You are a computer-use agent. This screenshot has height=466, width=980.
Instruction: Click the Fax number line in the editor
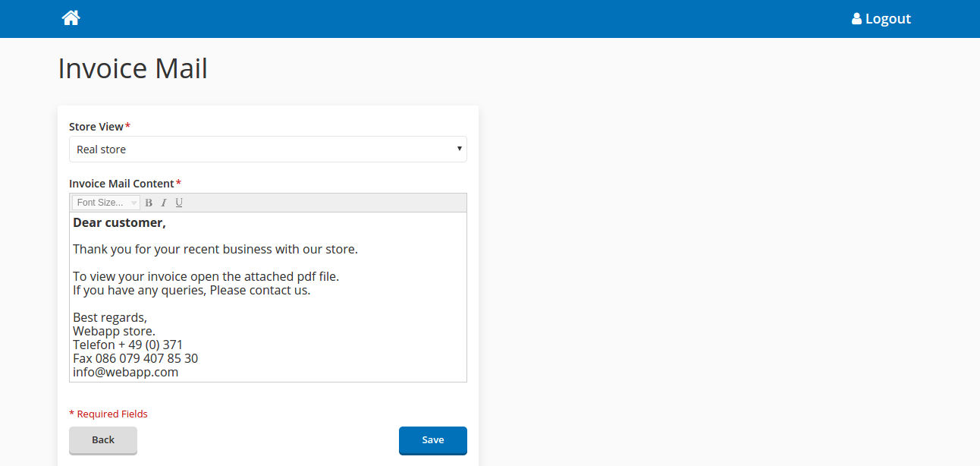click(x=135, y=358)
